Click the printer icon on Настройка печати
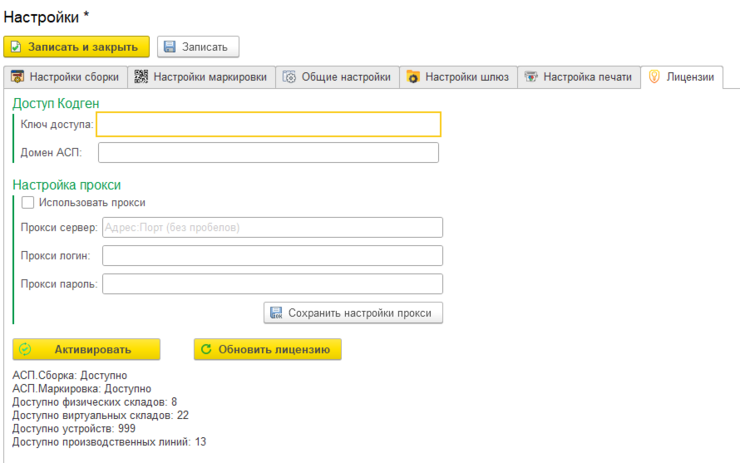Image resolution: width=740 pixels, height=463 pixels. pos(531,76)
